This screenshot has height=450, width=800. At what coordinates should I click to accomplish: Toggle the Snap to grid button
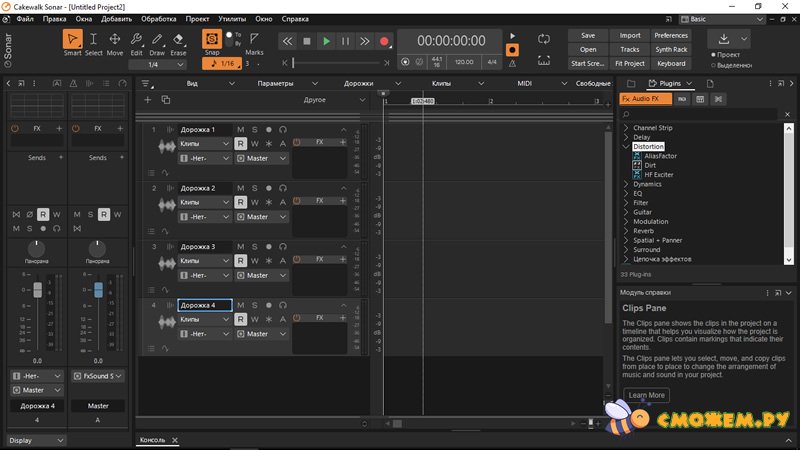[212, 38]
